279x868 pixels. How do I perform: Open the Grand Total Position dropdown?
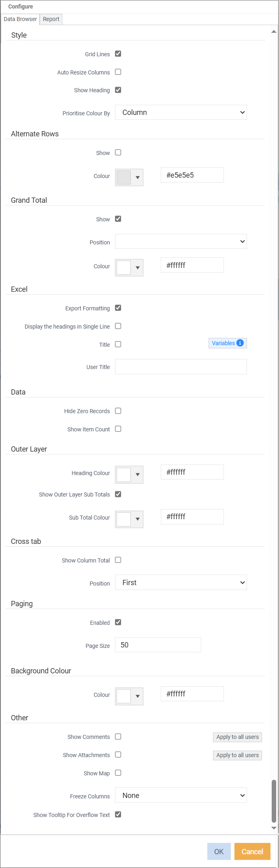(x=181, y=241)
